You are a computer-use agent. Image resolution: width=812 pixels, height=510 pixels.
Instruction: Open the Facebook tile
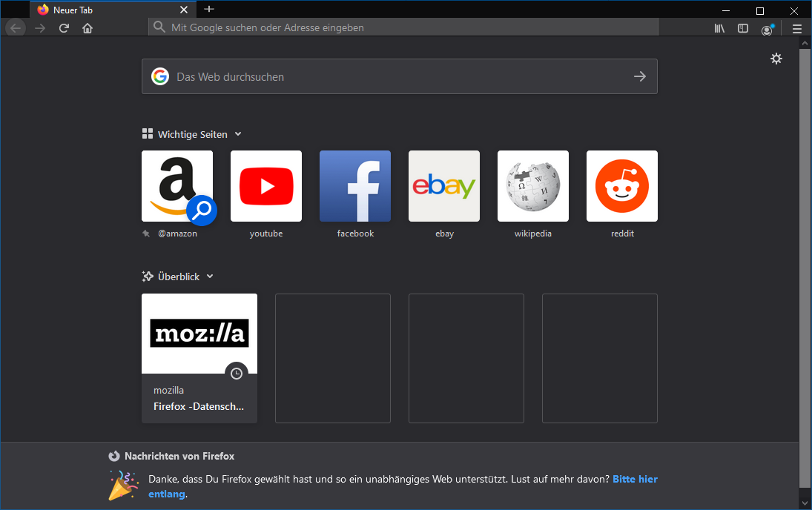[x=355, y=186]
